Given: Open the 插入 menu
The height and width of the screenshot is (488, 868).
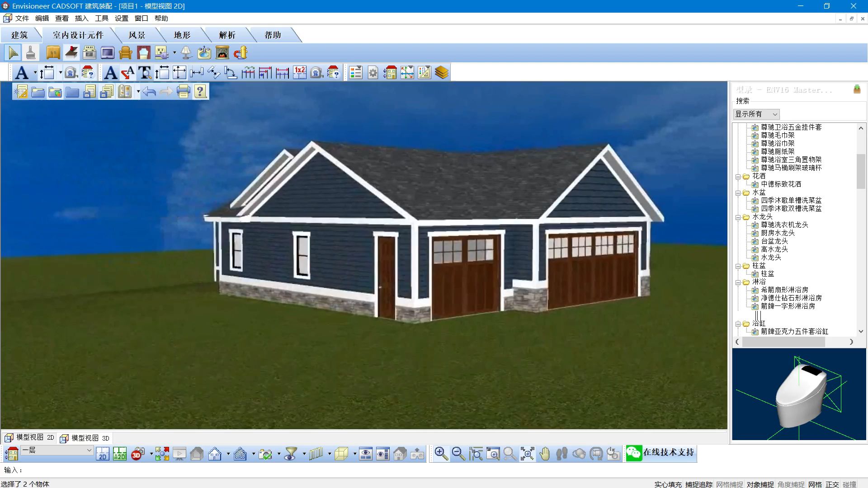Looking at the screenshot, I should coord(81,19).
